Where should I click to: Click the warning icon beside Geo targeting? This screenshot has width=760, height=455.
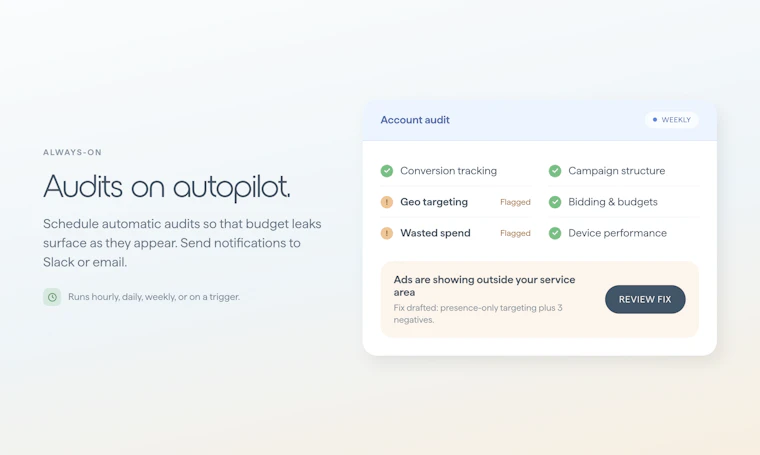(387, 202)
